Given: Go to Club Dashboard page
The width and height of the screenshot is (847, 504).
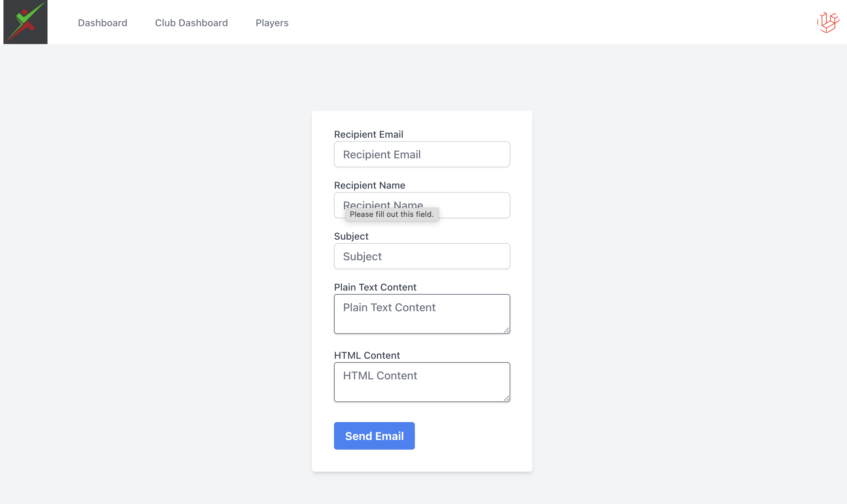Looking at the screenshot, I should [x=191, y=23].
